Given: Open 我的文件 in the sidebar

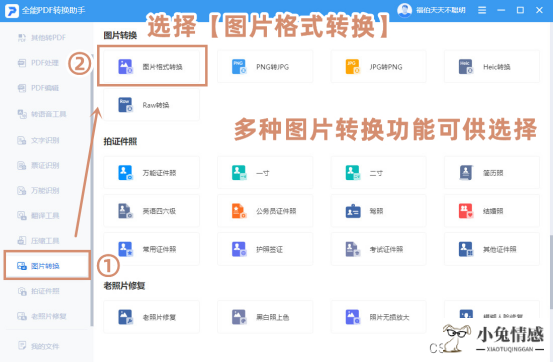Looking at the screenshot, I should pyautogui.click(x=38, y=346).
